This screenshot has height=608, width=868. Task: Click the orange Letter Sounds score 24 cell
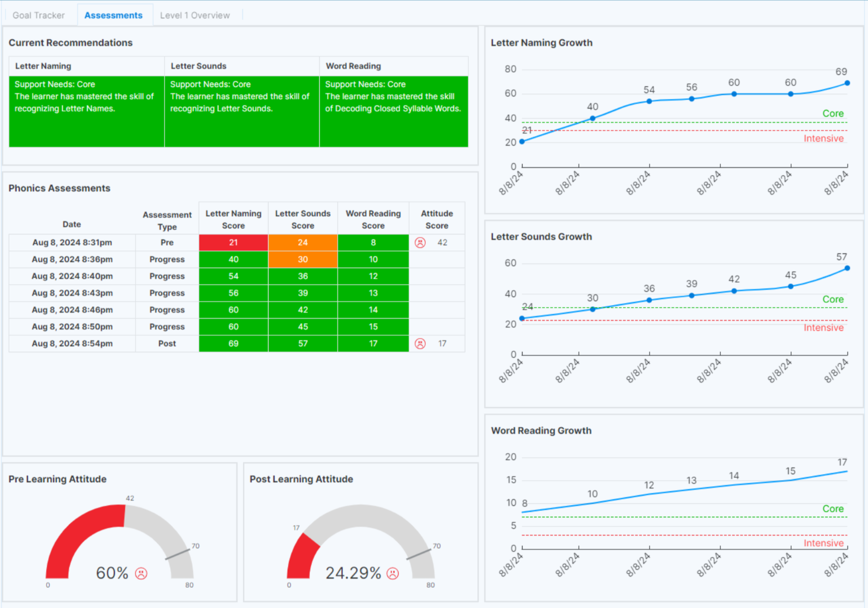click(303, 243)
